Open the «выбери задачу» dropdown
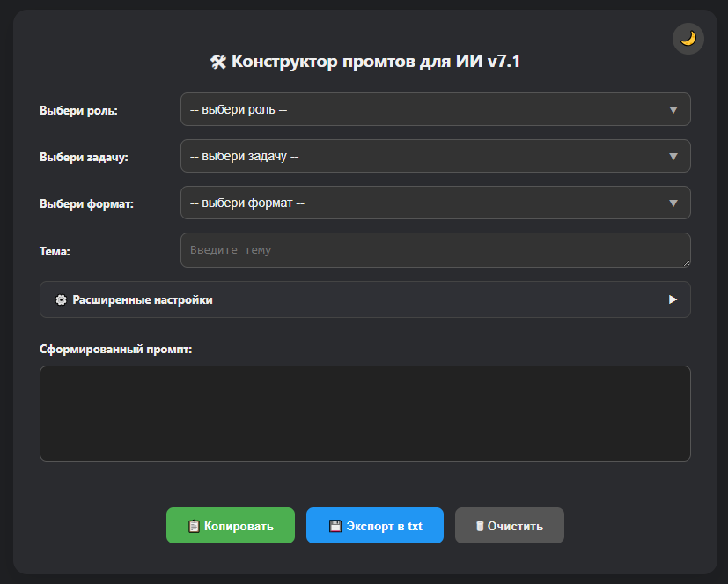The width and height of the screenshot is (728, 584). (423, 157)
